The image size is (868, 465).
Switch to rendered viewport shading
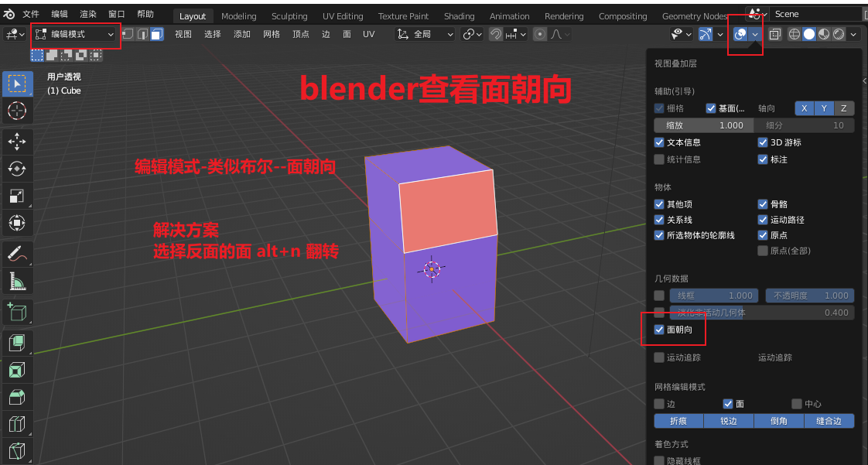coord(839,34)
